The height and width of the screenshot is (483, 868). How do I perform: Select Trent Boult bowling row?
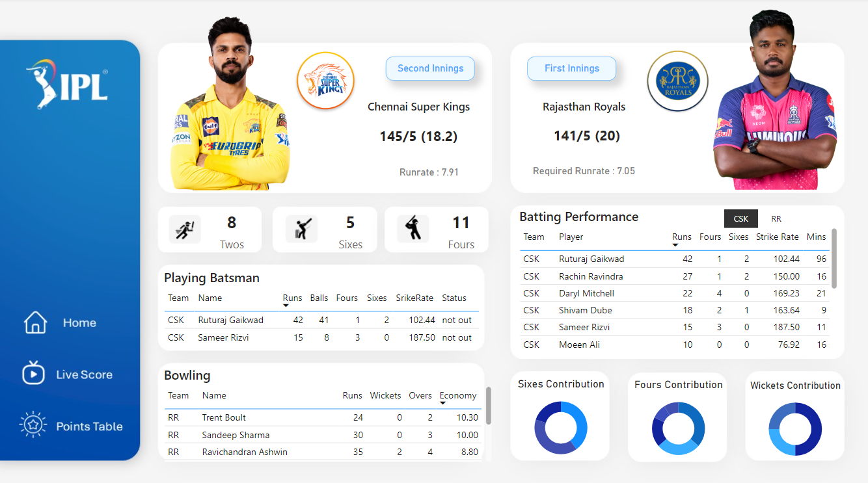point(323,417)
